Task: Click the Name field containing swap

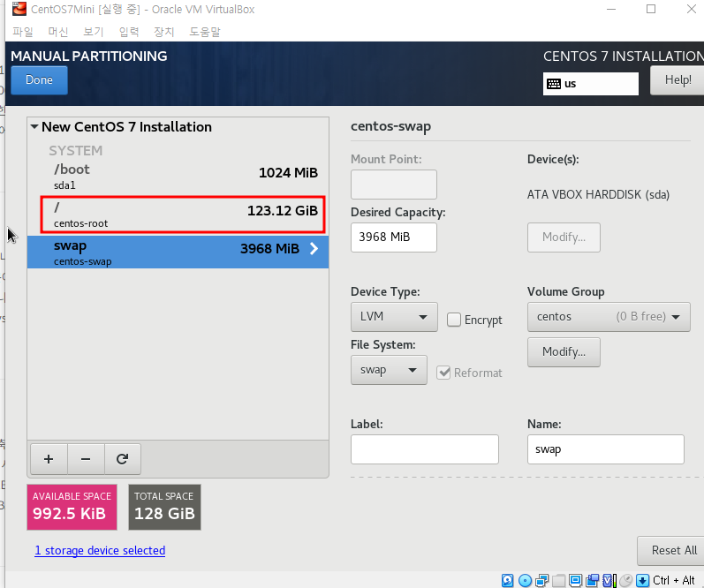Action: click(606, 449)
